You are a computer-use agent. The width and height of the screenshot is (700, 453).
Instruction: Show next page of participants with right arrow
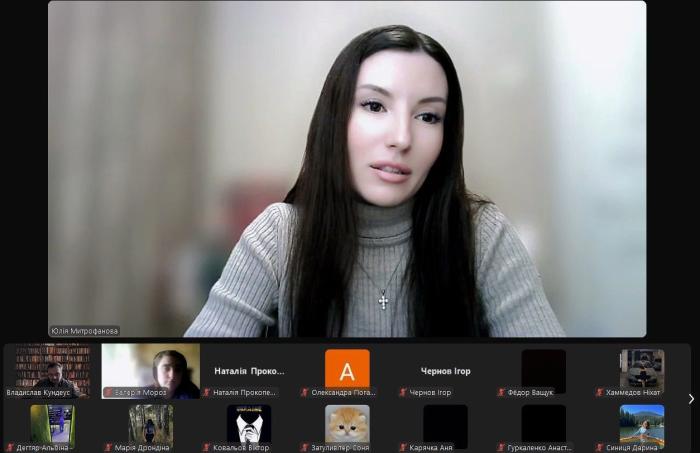(x=690, y=399)
